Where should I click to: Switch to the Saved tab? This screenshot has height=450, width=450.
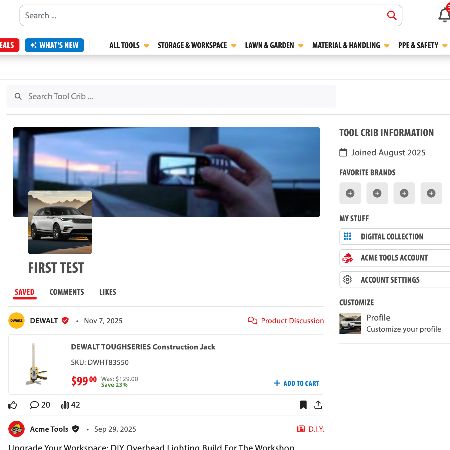(24, 292)
